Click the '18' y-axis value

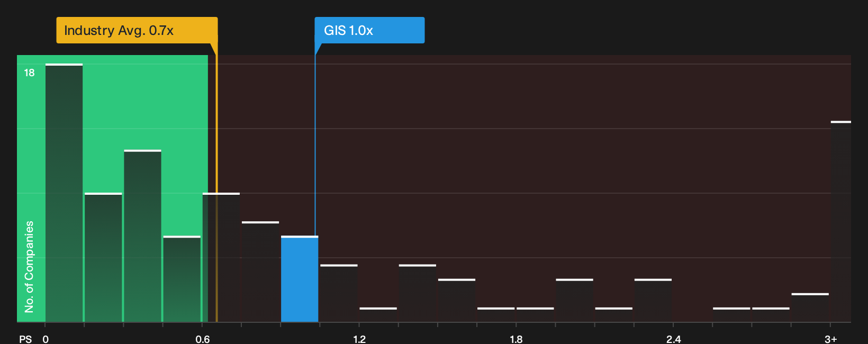tap(29, 73)
